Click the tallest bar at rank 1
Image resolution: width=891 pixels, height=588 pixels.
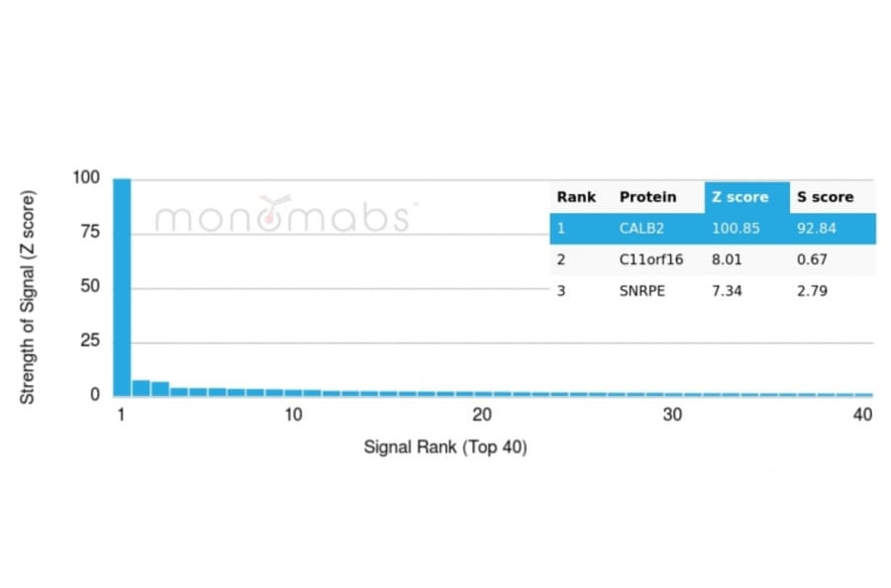pos(123,287)
